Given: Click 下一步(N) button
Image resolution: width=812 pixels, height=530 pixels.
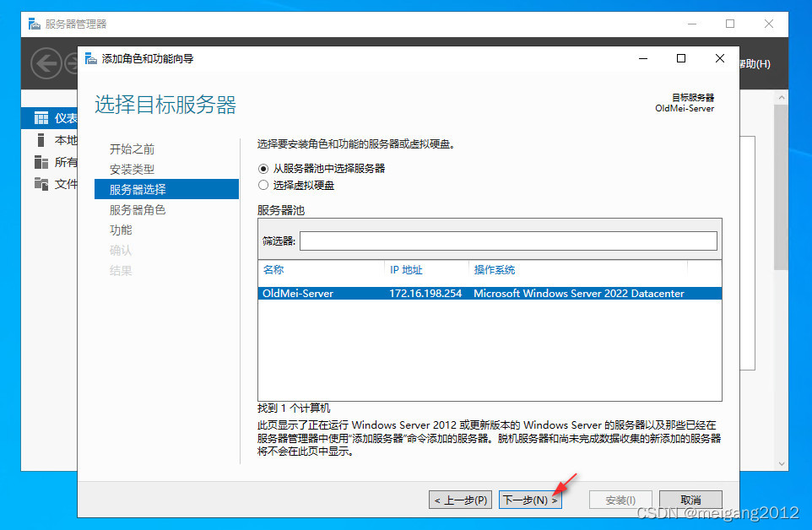Looking at the screenshot, I should (x=530, y=500).
